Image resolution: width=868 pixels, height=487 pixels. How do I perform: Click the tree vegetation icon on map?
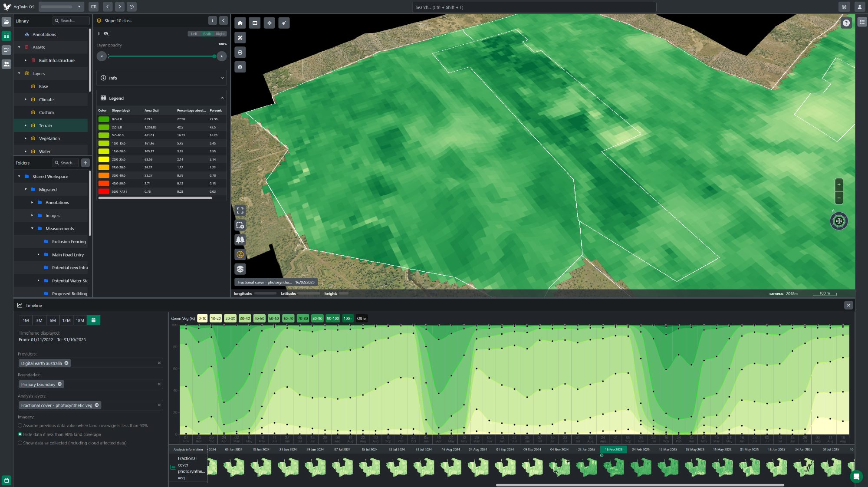(x=240, y=240)
